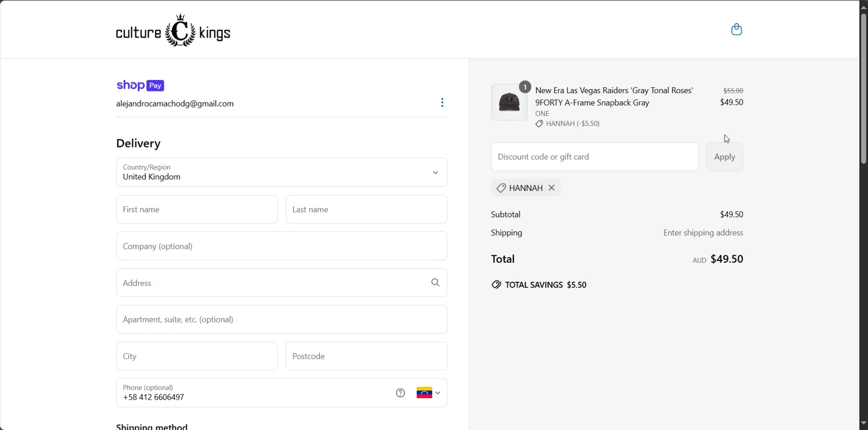Click the Company (optional) field
The image size is (868, 430).
(282, 246)
